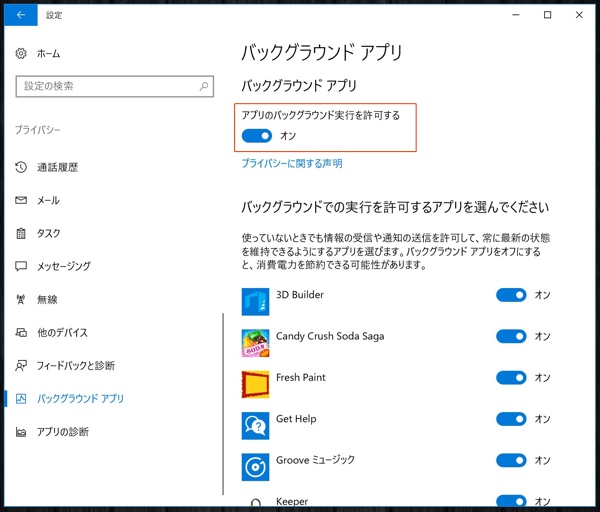Click the 3D Builder app name

(x=300, y=295)
